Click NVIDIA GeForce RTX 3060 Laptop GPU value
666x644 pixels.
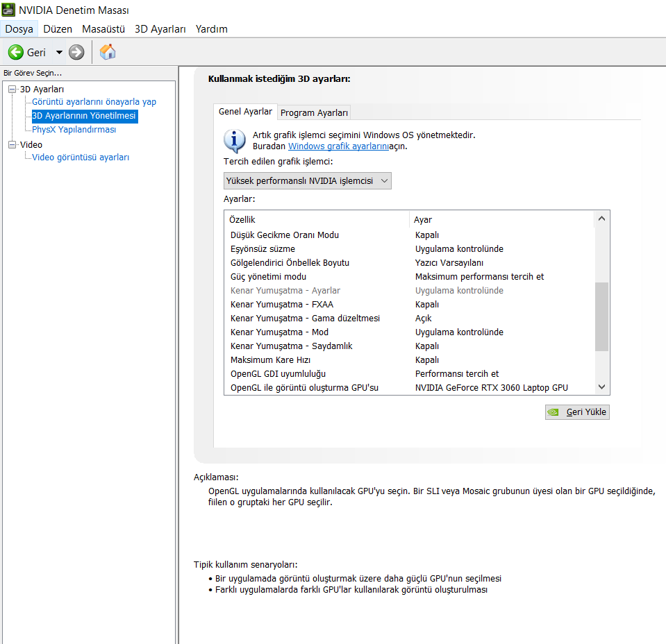pyautogui.click(x=492, y=388)
